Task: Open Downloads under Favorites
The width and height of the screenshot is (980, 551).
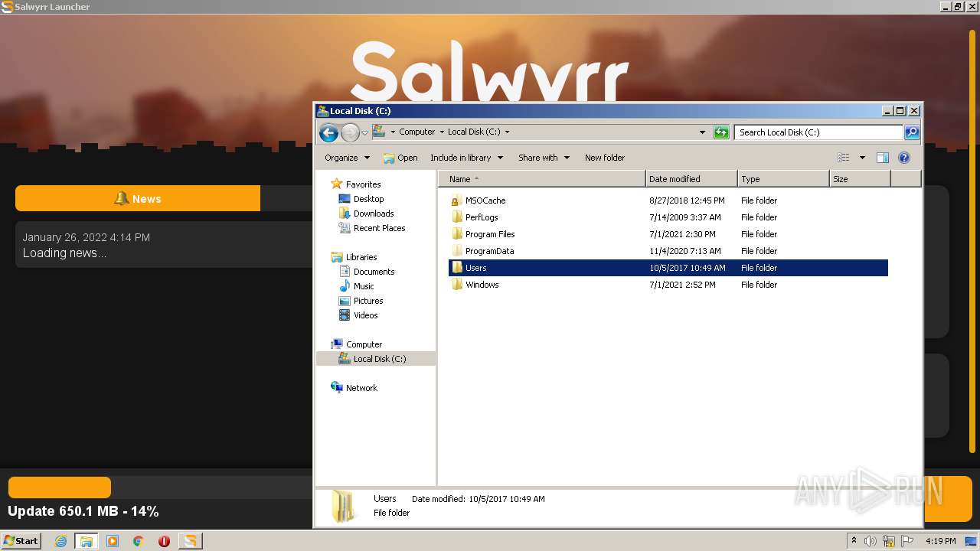Action: click(x=374, y=214)
